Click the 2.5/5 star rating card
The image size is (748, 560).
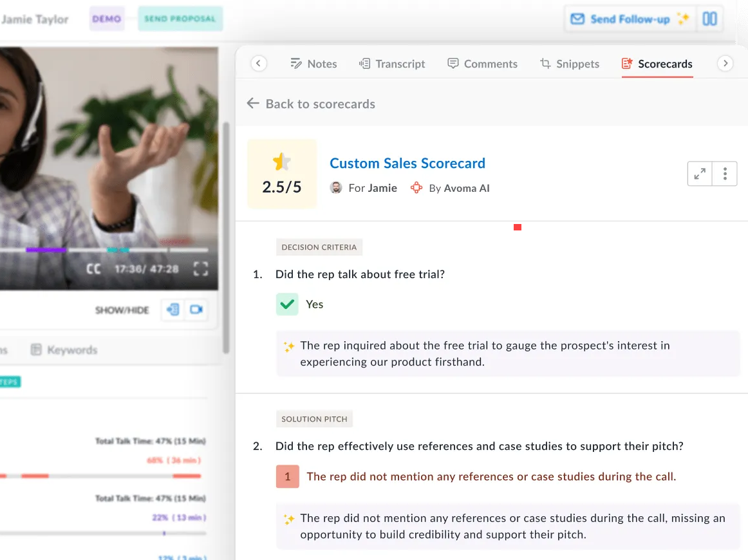tap(282, 174)
